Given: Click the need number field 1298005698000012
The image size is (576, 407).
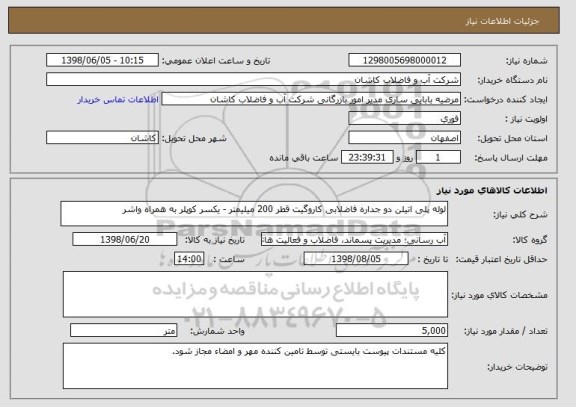Looking at the screenshot, I should pos(404,60).
